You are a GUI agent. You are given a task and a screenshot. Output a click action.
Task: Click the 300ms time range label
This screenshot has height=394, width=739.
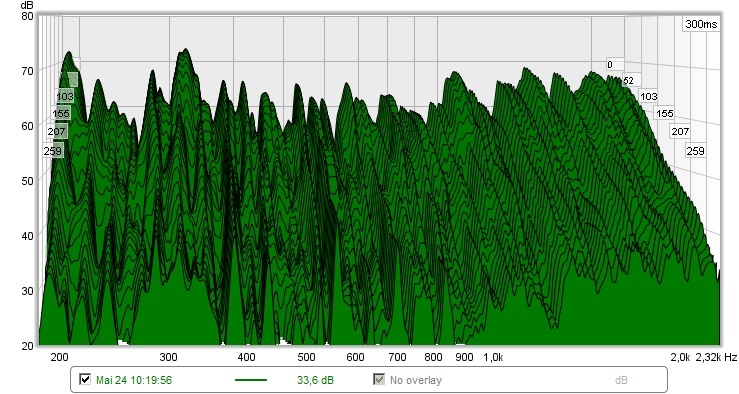click(x=701, y=24)
